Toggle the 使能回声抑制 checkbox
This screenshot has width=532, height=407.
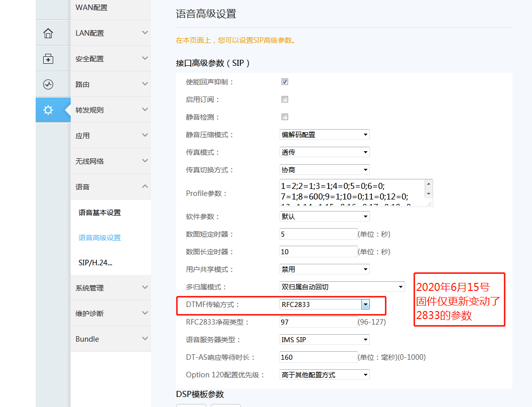click(x=285, y=82)
